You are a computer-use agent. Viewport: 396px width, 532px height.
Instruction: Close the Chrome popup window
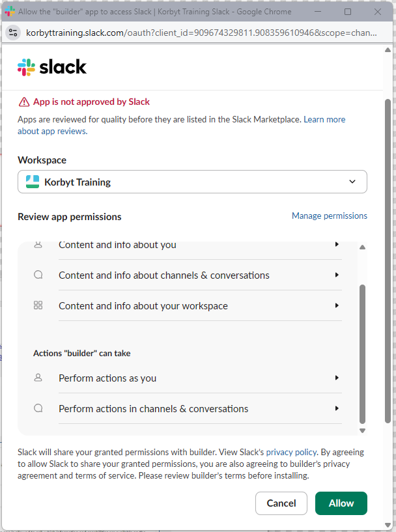pyautogui.click(x=378, y=12)
